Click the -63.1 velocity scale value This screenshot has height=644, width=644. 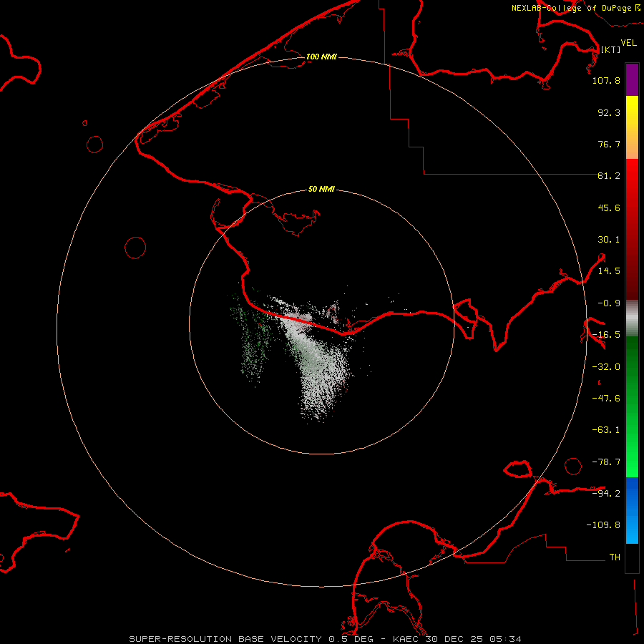[x=606, y=430]
